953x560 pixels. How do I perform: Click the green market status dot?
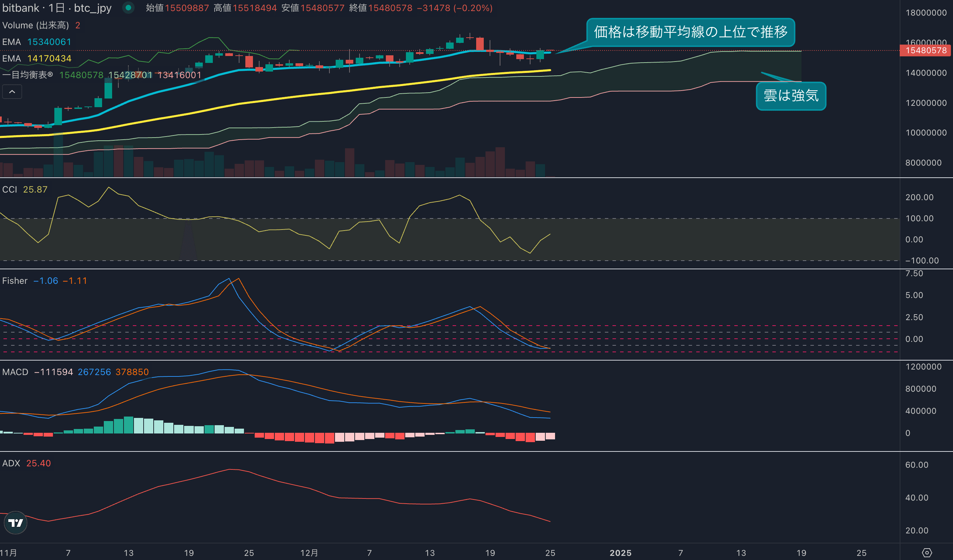tap(128, 8)
